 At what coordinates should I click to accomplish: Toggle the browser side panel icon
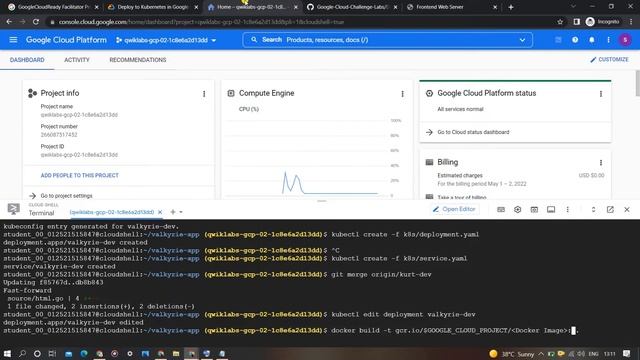[x=576, y=22]
